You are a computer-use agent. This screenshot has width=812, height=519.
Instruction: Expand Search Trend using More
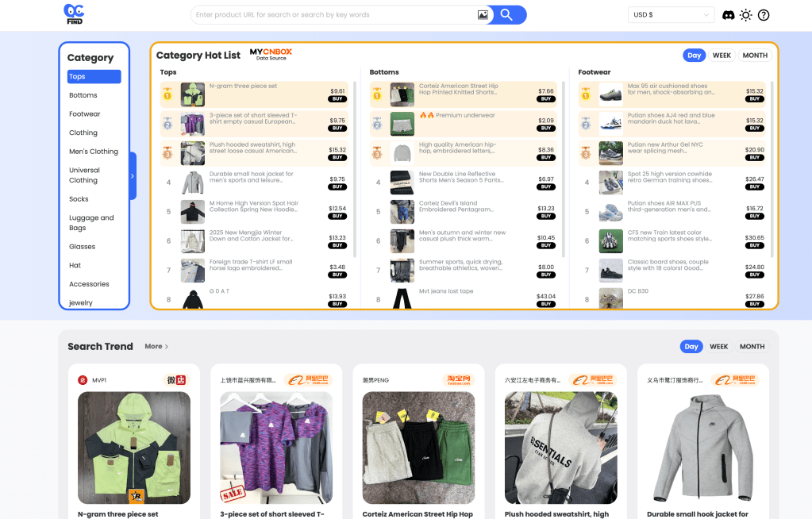[156, 347]
